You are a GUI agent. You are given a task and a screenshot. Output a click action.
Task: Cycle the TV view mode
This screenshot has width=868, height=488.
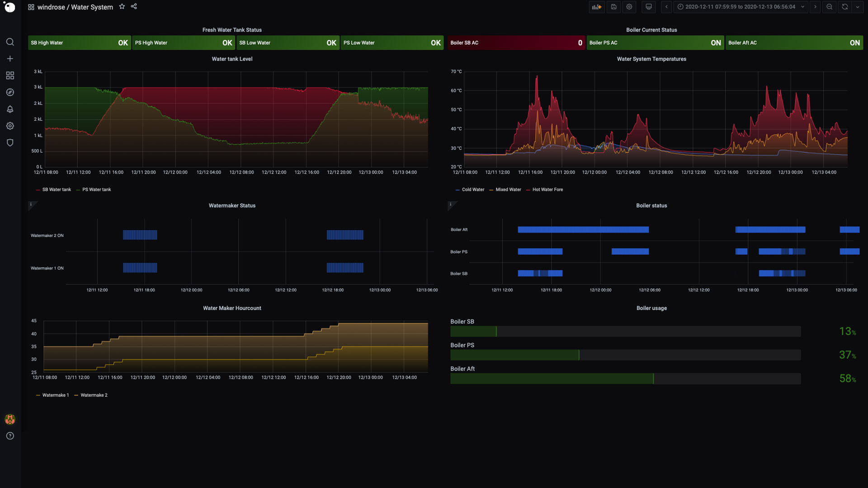[x=649, y=7]
